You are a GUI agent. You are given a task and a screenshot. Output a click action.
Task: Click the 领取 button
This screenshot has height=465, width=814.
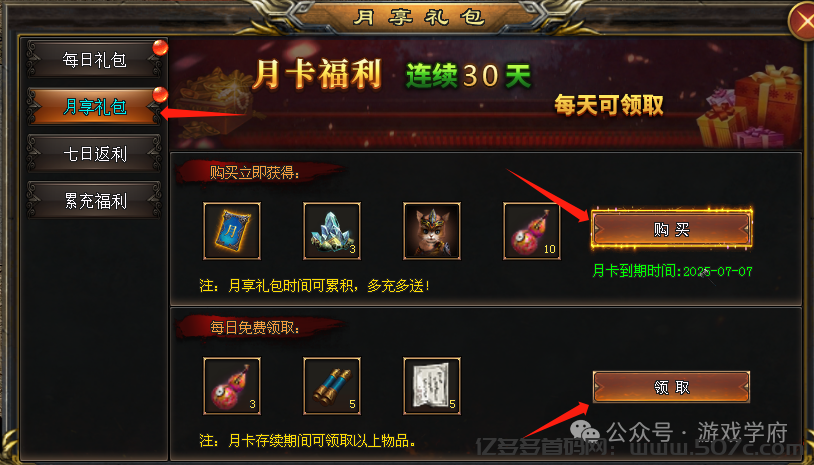point(672,387)
